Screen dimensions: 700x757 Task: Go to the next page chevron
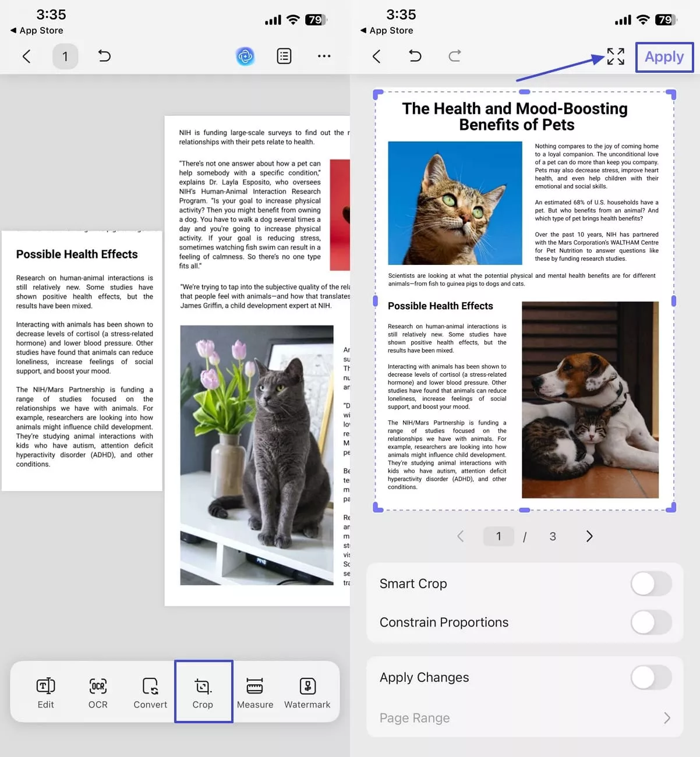(x=589, y=536)
